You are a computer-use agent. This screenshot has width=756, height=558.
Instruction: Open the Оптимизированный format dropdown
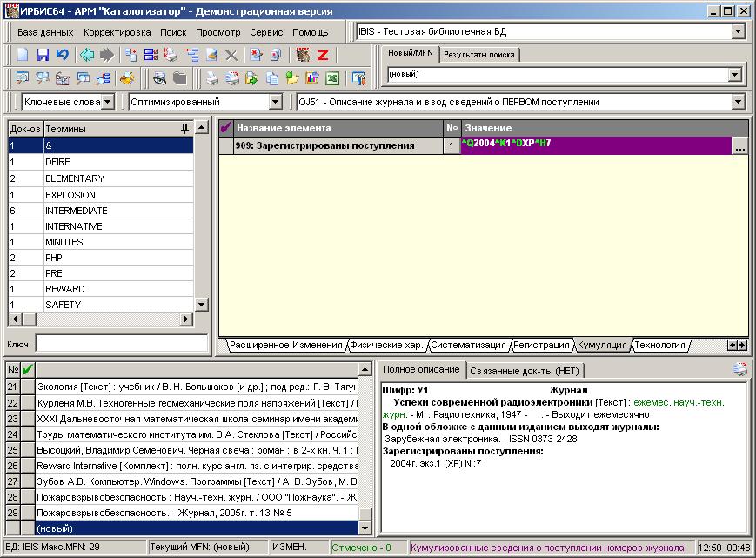coord(275,102)
